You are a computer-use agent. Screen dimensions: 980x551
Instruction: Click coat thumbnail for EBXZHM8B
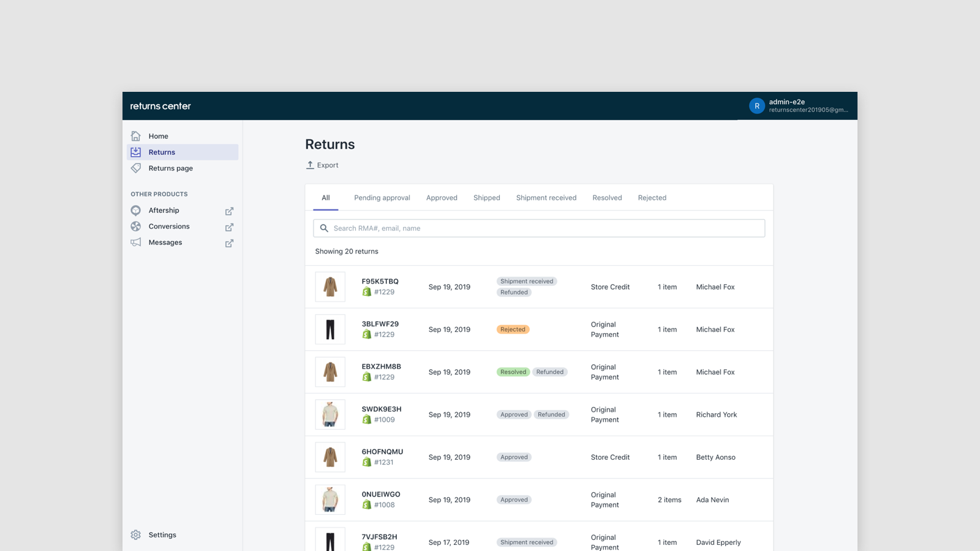click(330, 372)
